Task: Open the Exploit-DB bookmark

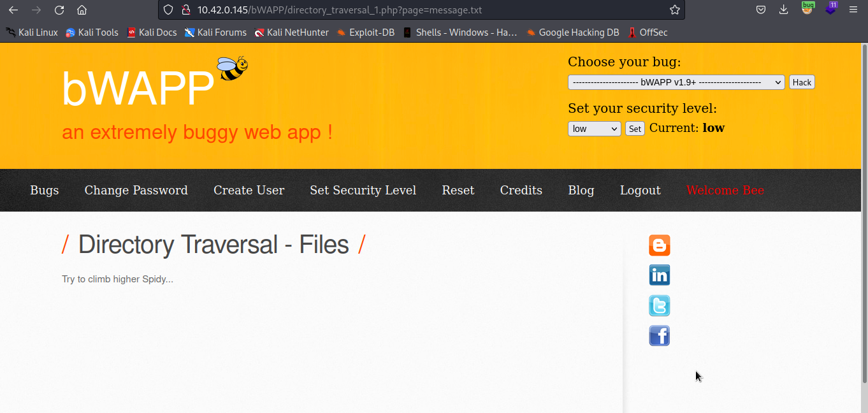Action: [x=366, y=33]
